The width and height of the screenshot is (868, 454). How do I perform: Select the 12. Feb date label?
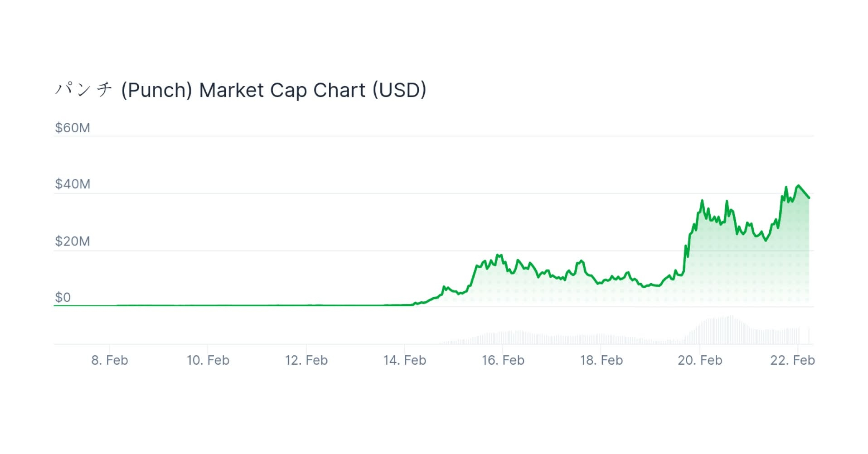click(306, 360)
